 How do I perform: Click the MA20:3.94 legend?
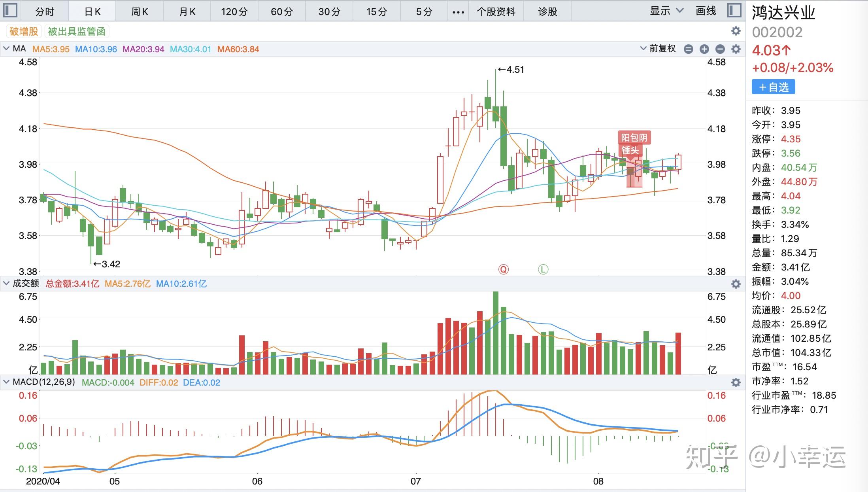(143, 49)
